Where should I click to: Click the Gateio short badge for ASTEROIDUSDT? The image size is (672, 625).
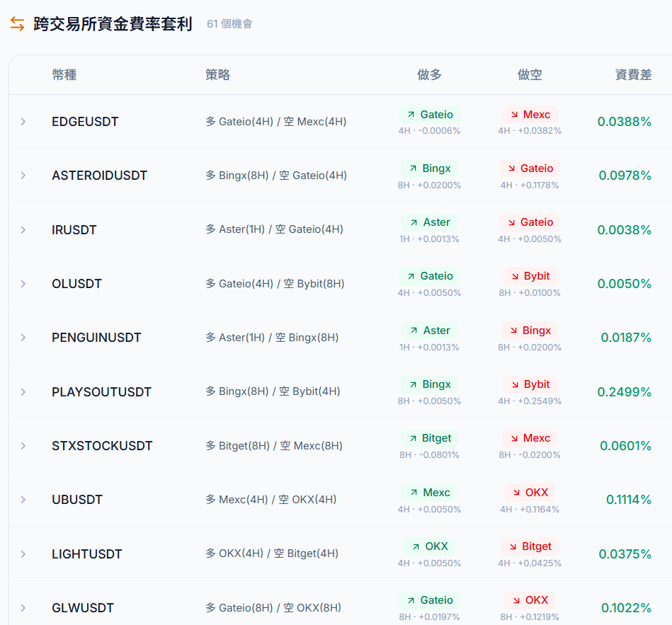tap(530, 168)
